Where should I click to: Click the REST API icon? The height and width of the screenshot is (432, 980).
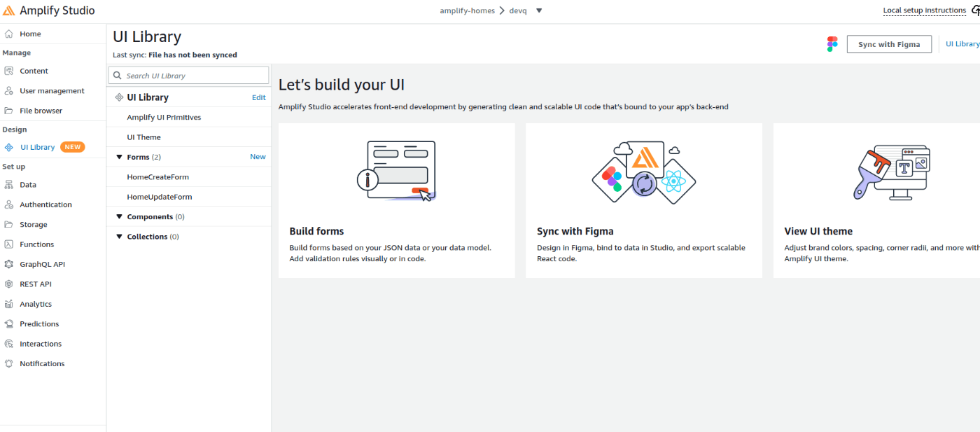pyautogui.click(x=8, y=284)
